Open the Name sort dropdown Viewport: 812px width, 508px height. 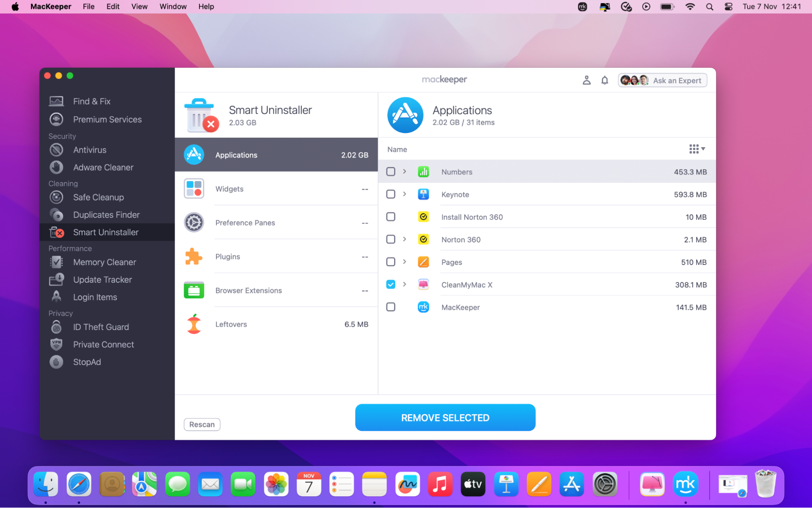[697, 149]
